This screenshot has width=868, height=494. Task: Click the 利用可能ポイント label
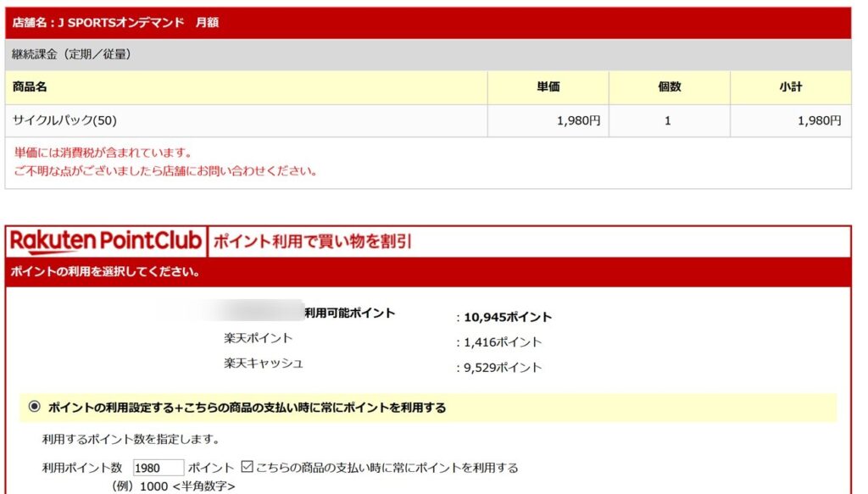click(350, 314)
